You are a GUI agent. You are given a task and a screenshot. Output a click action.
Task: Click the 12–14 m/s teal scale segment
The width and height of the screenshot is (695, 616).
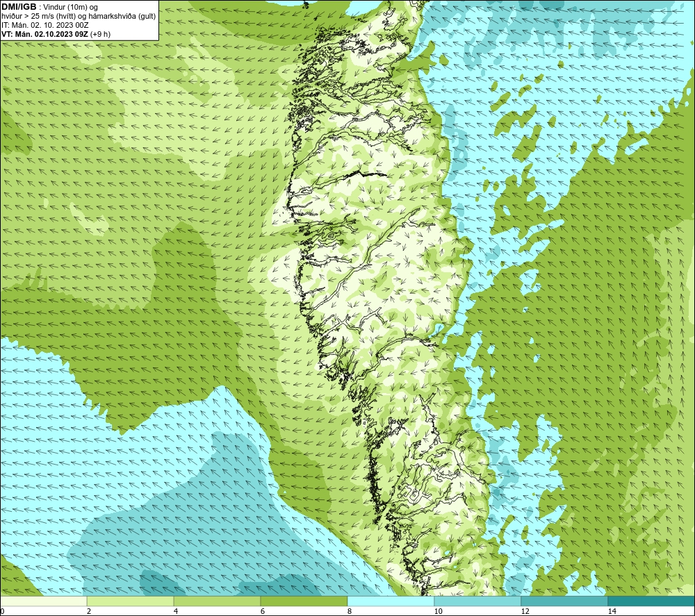pos(564,601)
